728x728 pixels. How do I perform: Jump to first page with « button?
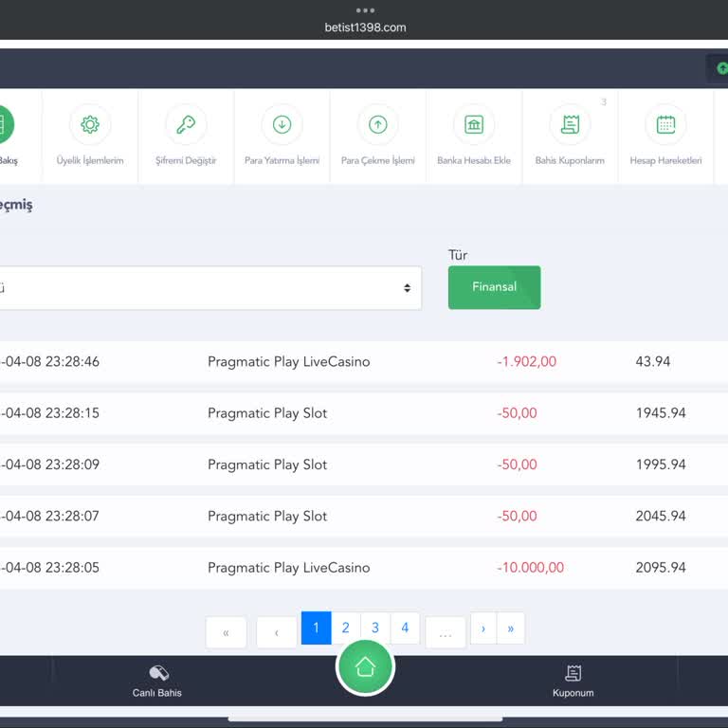coord(227,632)
